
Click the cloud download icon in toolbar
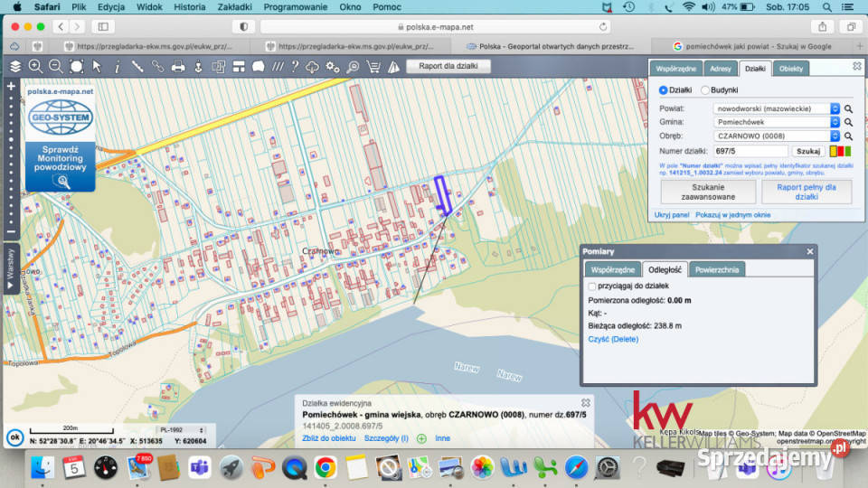click(x=313, y=66)
